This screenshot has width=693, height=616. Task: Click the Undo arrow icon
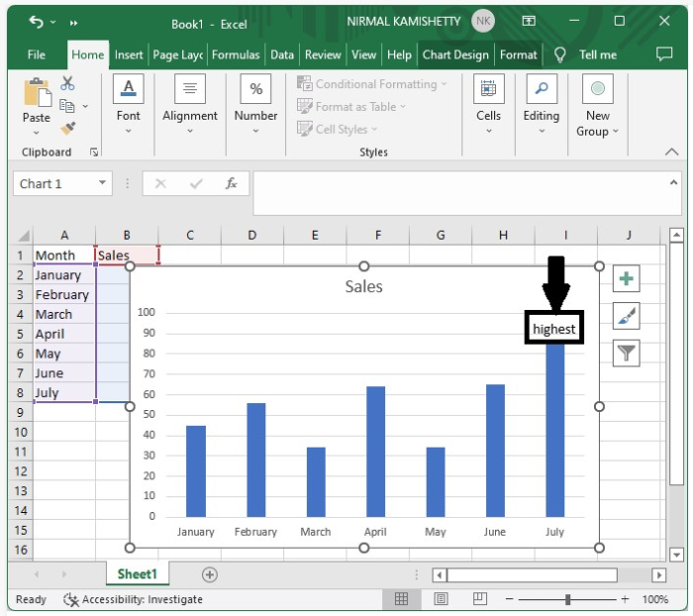click(37, 21)
